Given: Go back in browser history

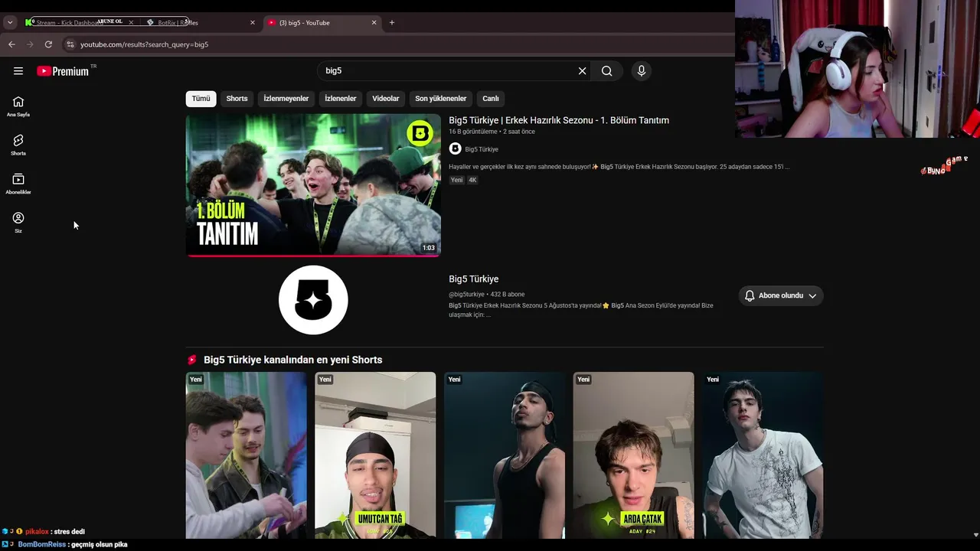Looking at the screenshot, I should tap(11, 44).
